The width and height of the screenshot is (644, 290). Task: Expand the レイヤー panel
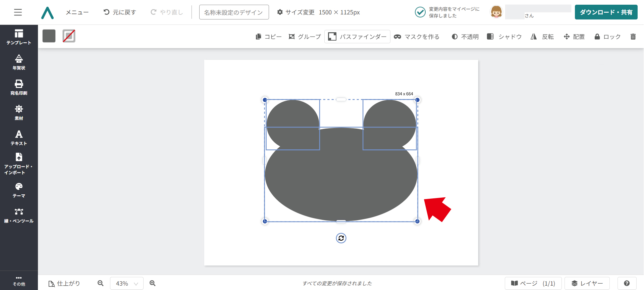pos(587,283)
